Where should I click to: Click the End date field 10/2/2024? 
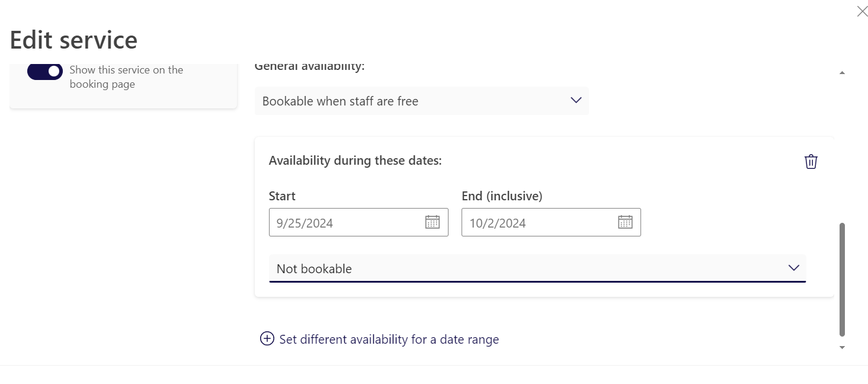pyautogui.click(x=551, y=222)
